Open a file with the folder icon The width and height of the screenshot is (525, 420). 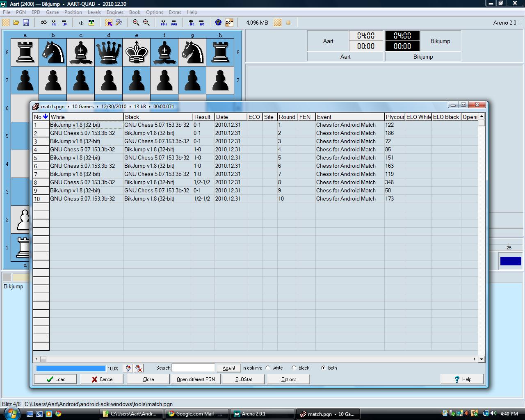point(16,23)
